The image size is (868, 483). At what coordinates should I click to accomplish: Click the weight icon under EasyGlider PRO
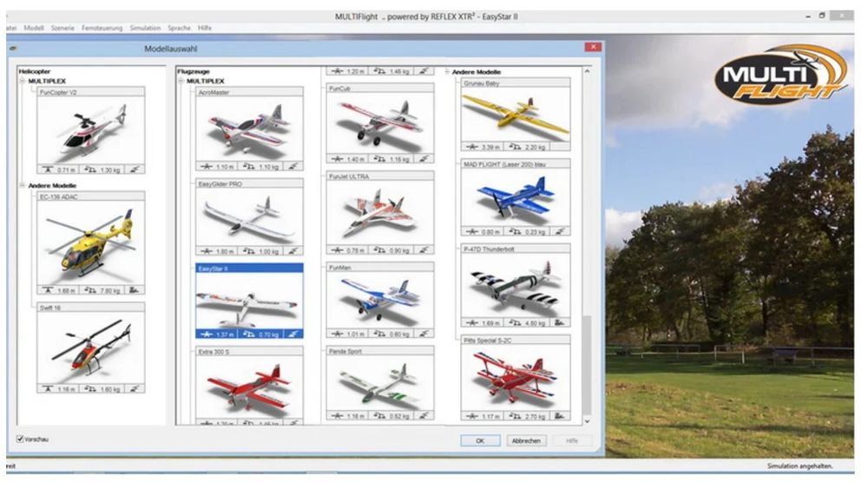tap(250, 251)
